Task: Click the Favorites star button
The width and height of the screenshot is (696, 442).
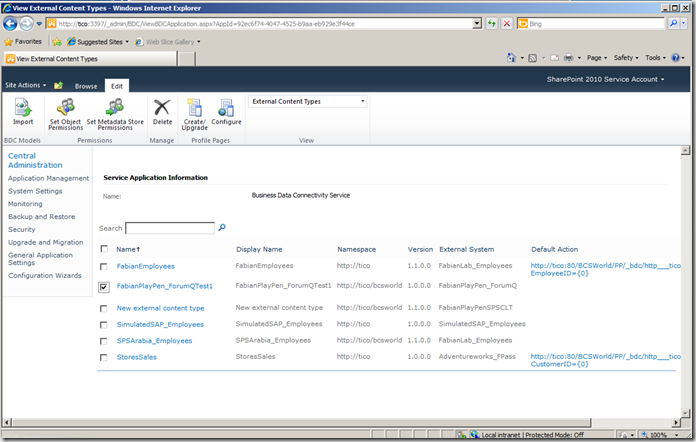Action: coord(23,42)
